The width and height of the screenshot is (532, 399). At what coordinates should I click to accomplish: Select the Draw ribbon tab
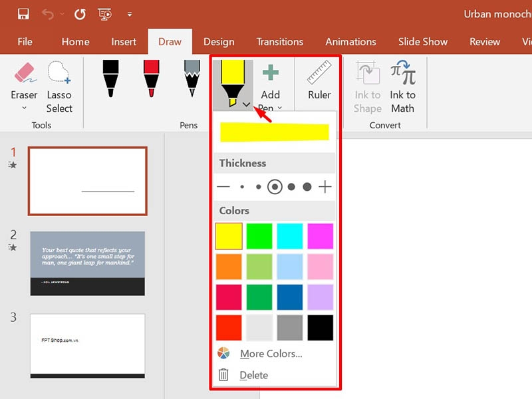coord(170,42)
